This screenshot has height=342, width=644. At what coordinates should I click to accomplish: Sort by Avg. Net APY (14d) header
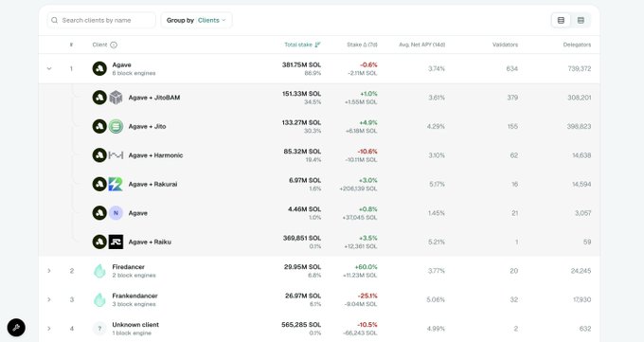(421, 45)
